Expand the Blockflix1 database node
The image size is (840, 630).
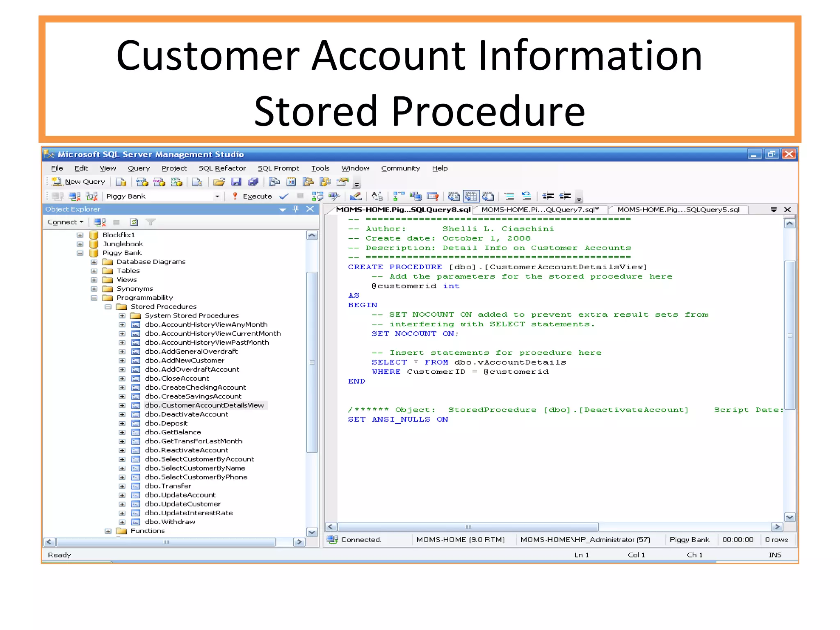[80, 235]
